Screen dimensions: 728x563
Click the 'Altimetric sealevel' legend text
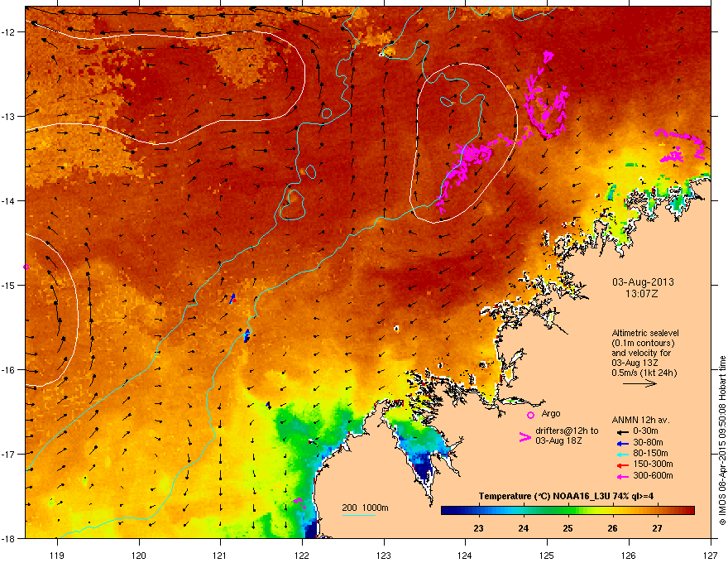(x=645, y=333)
